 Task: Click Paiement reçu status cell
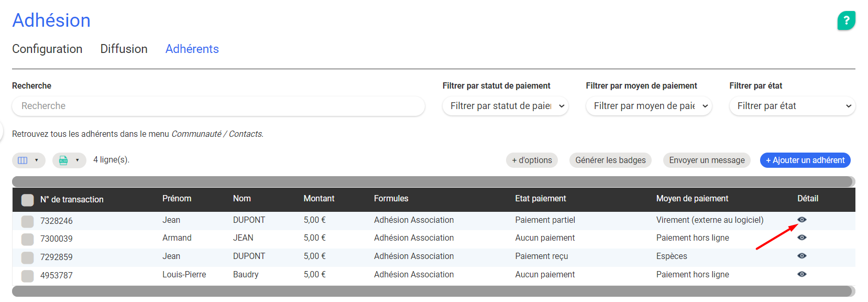pyautogui.click(x=541, y=256)
